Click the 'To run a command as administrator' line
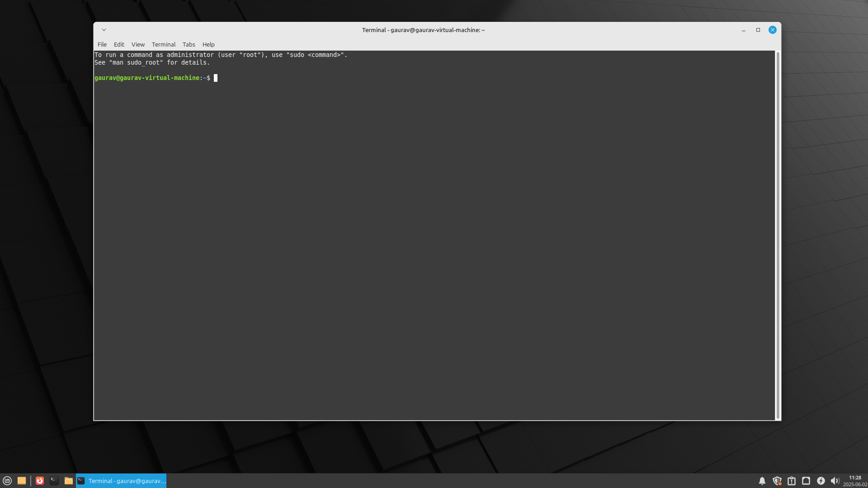The height and width of the screenshot is (488, 868). 221,55
